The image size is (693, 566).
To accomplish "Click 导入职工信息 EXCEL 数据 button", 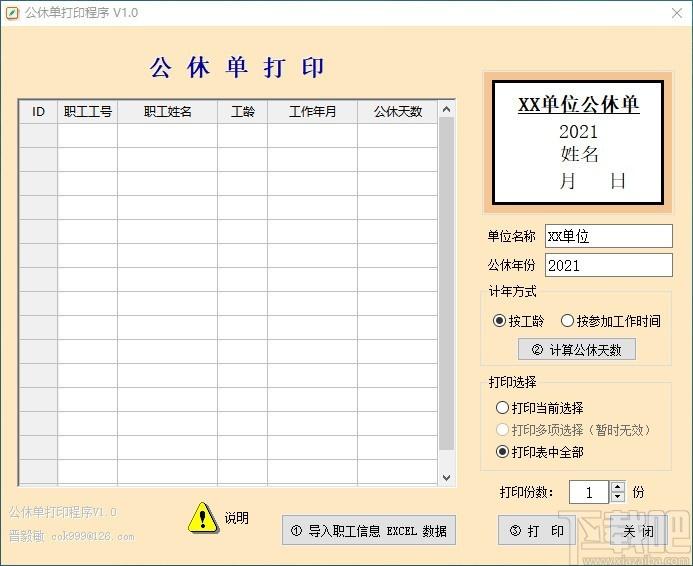I will (x=369, y=530).
